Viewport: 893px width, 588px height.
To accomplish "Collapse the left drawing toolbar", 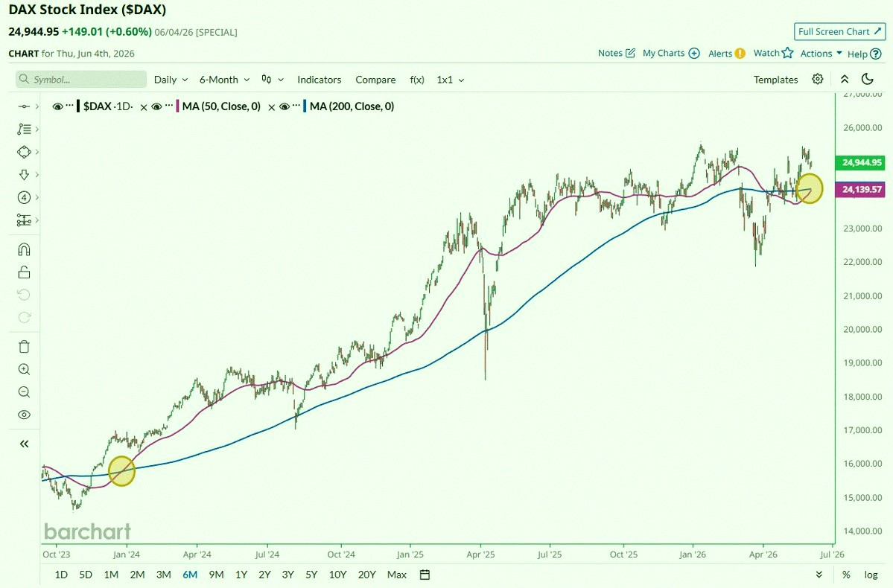I will [x=24, y=444].
